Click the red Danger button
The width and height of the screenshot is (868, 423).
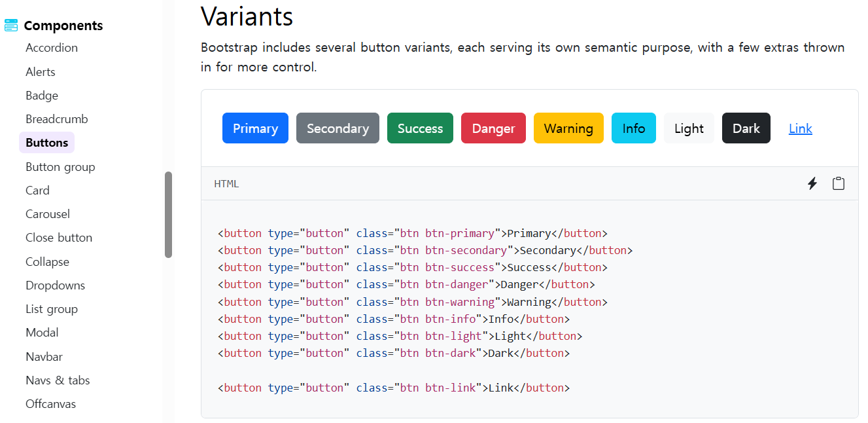(x=493, y=128)
